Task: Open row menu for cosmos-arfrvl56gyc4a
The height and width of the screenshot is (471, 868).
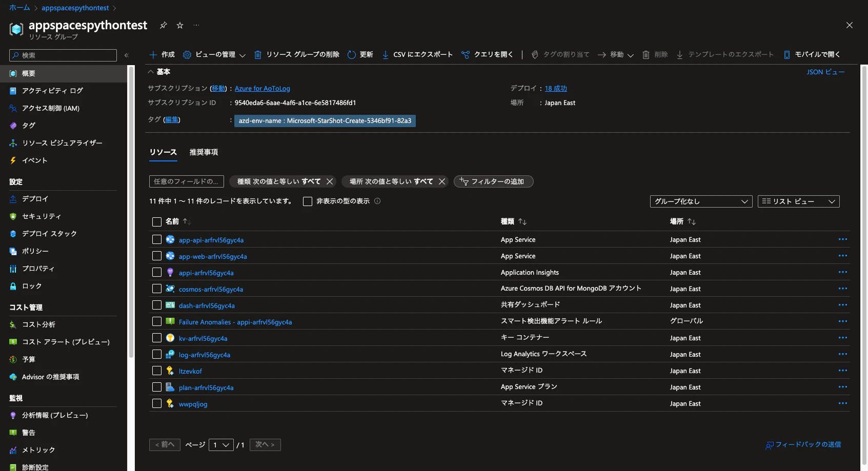Action: tap(843, 289)
